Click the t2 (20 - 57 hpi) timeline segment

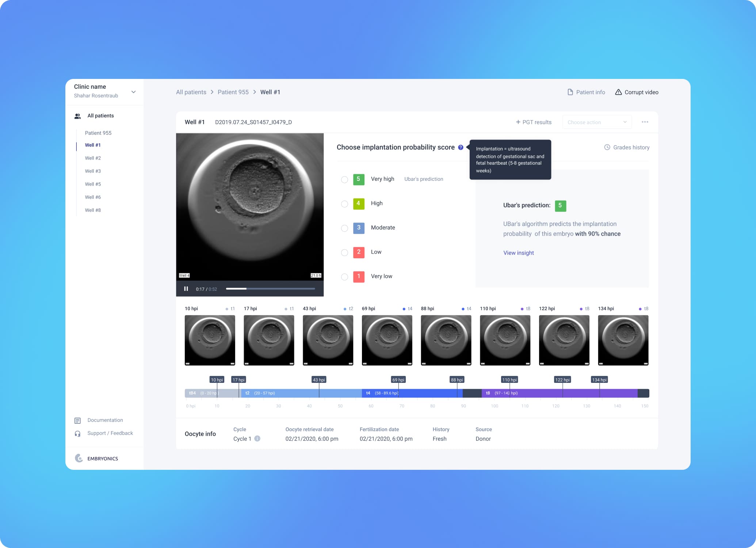click(x=301, y=393)
